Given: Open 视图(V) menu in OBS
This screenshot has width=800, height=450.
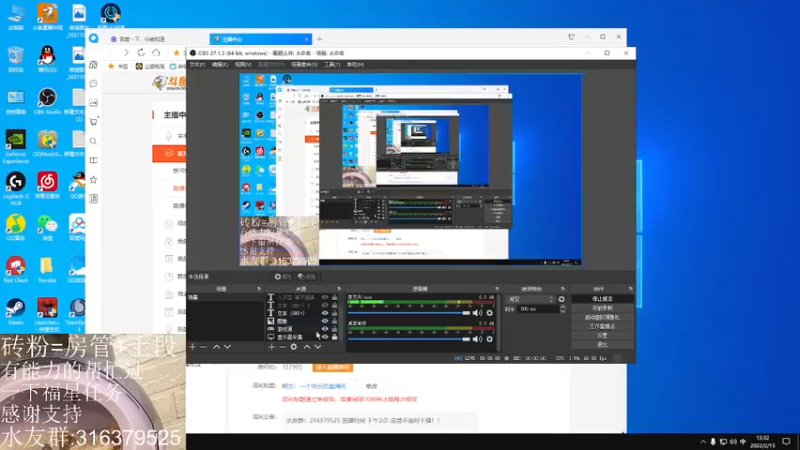Looking at the screenshot, I should click(x=243, y=65).
